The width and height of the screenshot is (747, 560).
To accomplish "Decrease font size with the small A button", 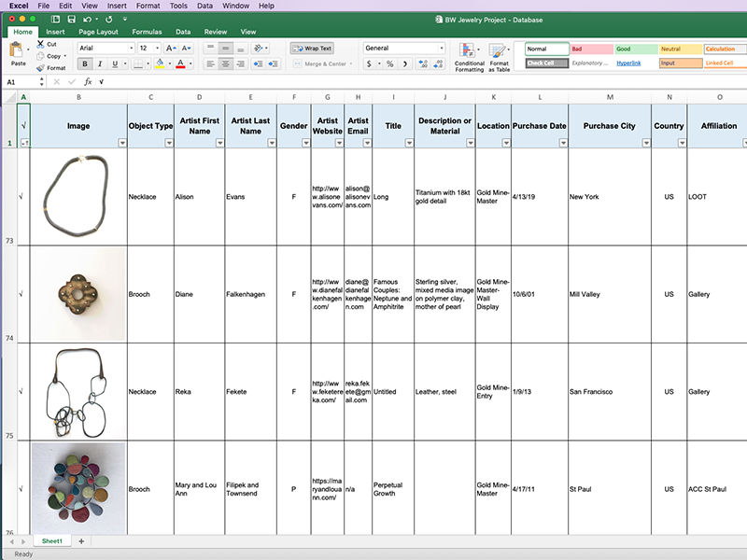I will click(x=186, y=49).
